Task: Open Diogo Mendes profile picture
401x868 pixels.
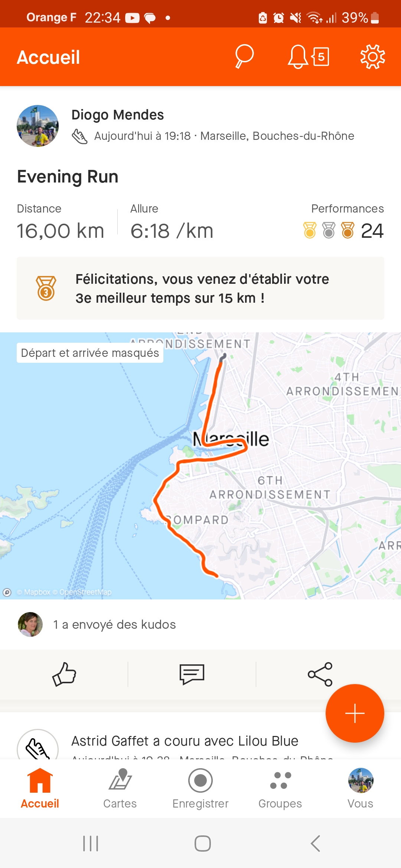Action: [38, 126]
